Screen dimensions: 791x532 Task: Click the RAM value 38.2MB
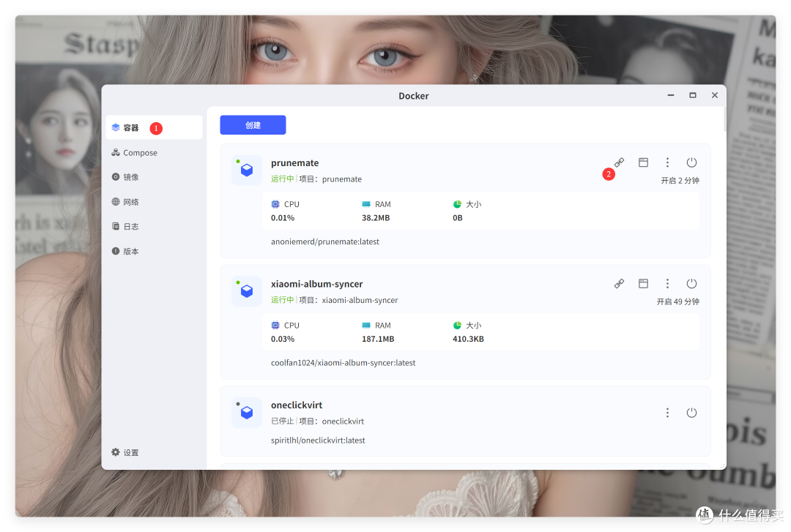point(376,218)
